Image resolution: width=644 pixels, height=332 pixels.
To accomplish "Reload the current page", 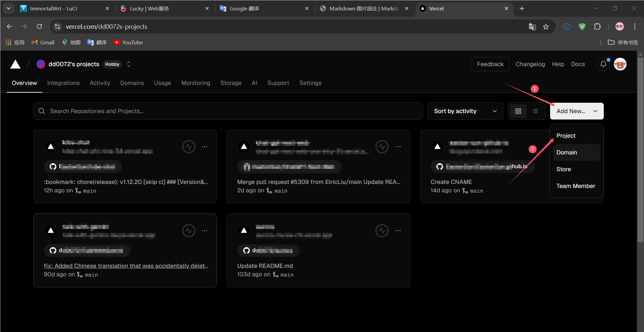I will [x=40, y=27].
